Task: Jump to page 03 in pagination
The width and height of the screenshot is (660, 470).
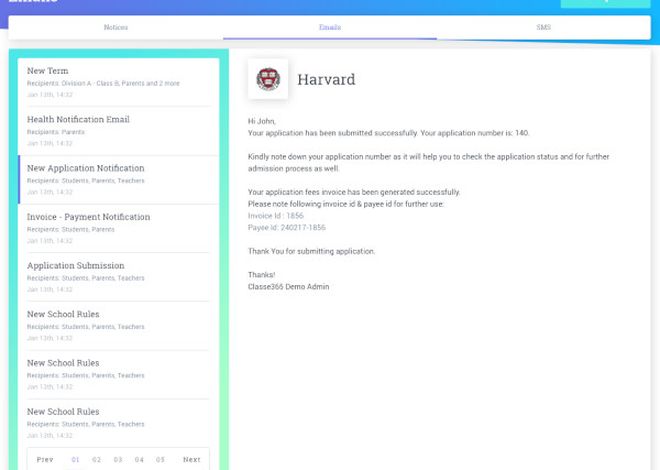Action: coord(118,459)
